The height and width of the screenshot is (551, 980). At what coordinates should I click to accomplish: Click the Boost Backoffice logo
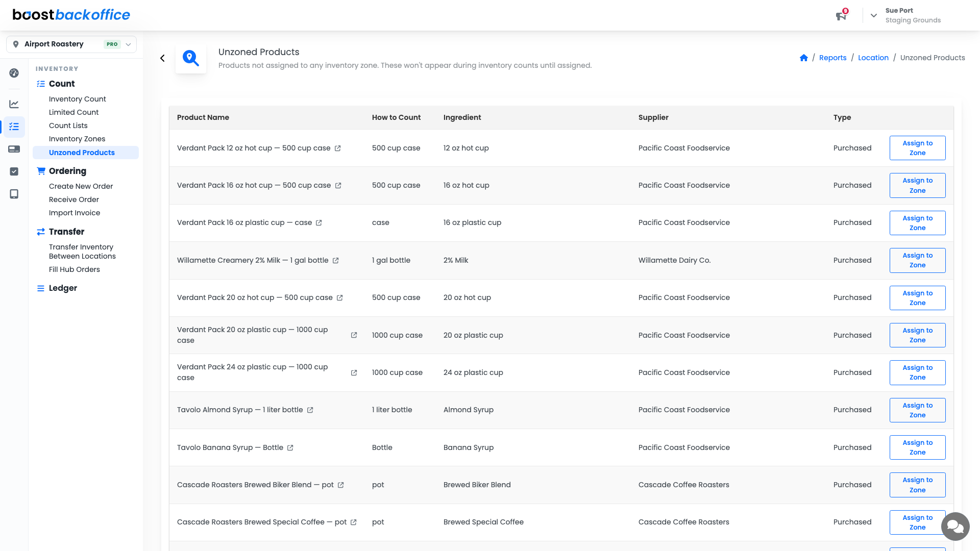tap(71, 15)
